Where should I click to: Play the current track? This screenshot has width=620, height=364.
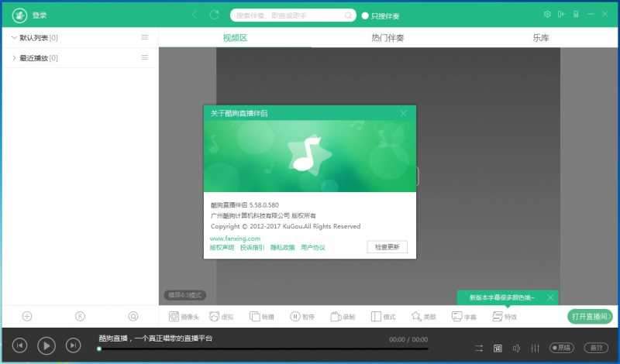[x=46, y=346]
